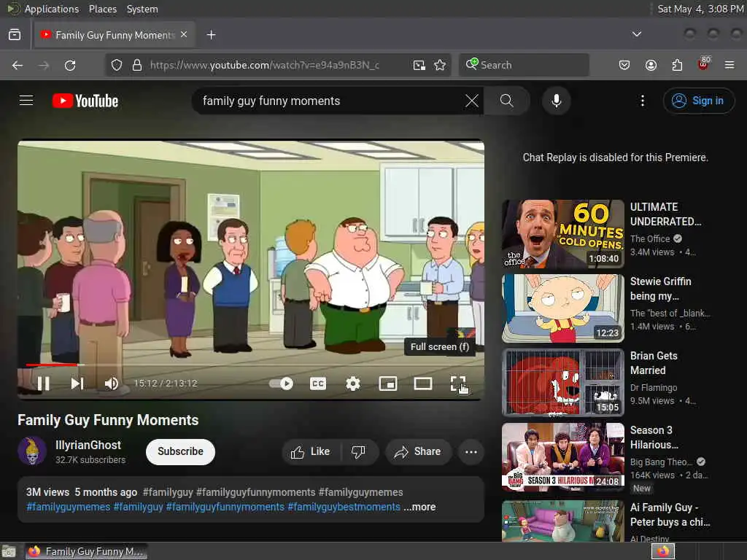Open uBlock extension badge icon
The width and height of the screenshot is (747, 560).
coord(704,64)
